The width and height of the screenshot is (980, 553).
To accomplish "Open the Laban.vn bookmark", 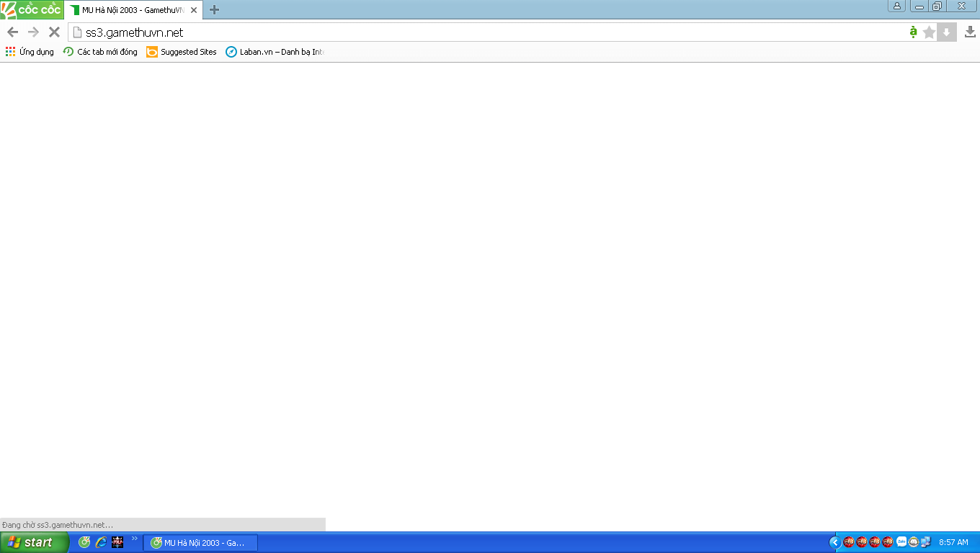I will click(275, 52).
